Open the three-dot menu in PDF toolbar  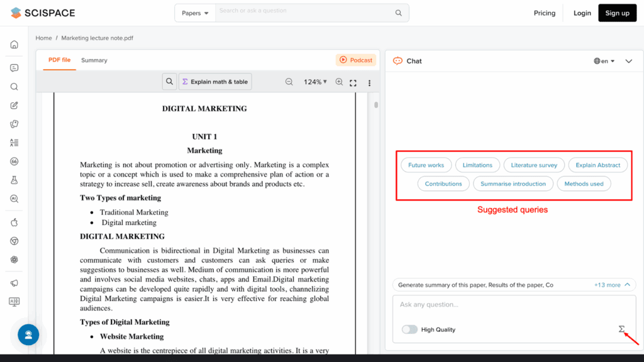(369, 82)
